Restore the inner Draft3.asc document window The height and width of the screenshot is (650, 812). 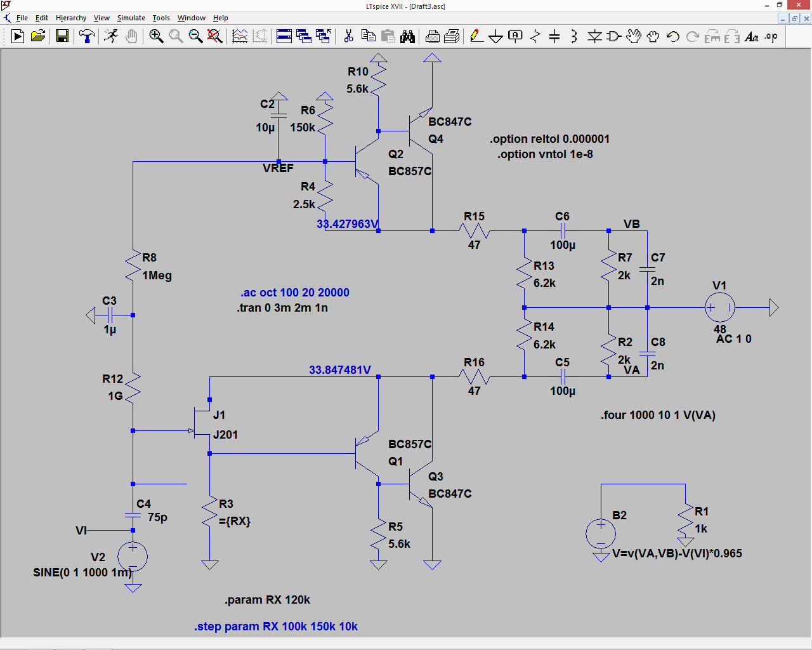794,18
